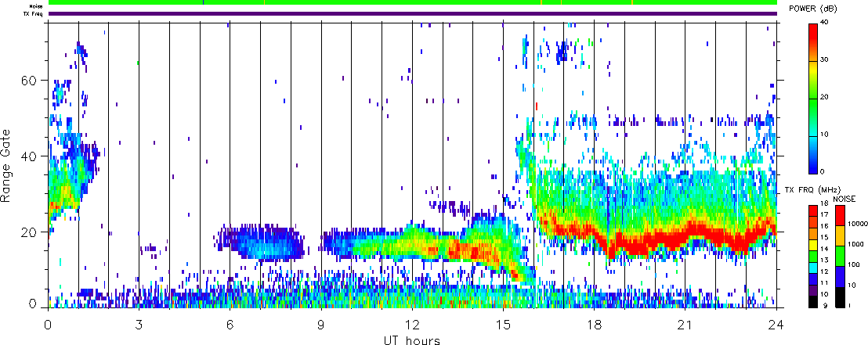Viewport: 868px width, 345px height.
Task: Click the '6' tick on the UT hours axis
Action: (x=230, y=325)
